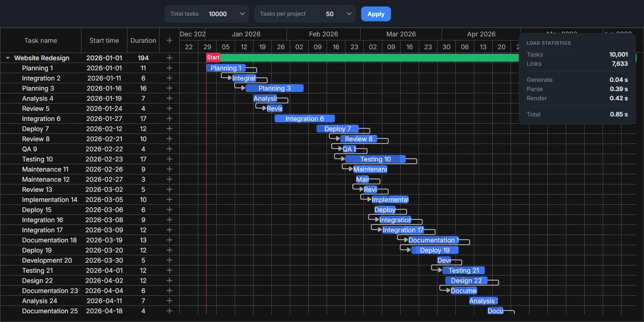The height and width of the screenshot is (322, 644).
Task: Sort by the Task name column header
Action: click(x=41, y=40)
